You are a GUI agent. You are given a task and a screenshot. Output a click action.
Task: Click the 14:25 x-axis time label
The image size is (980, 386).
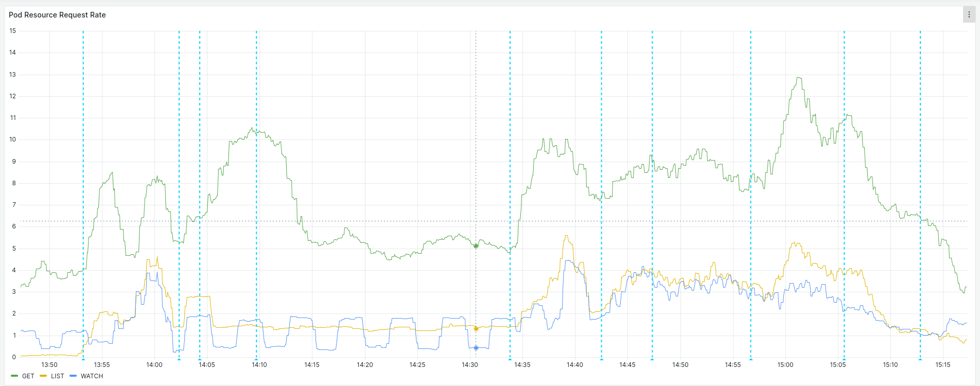pos(417,365)
